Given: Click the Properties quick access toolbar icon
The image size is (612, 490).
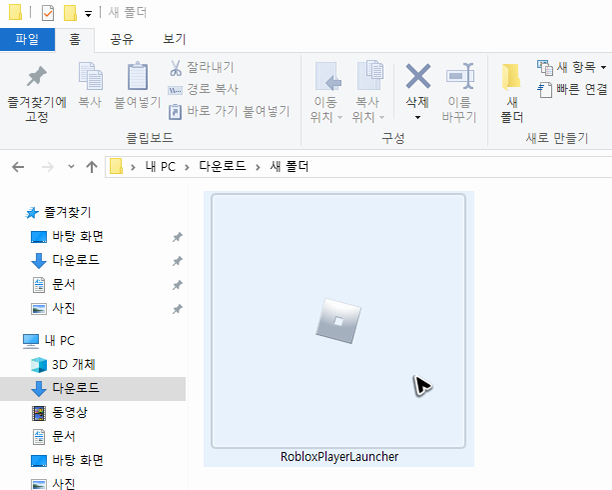Looking at the screenshot, I should (x=48, y=13).
